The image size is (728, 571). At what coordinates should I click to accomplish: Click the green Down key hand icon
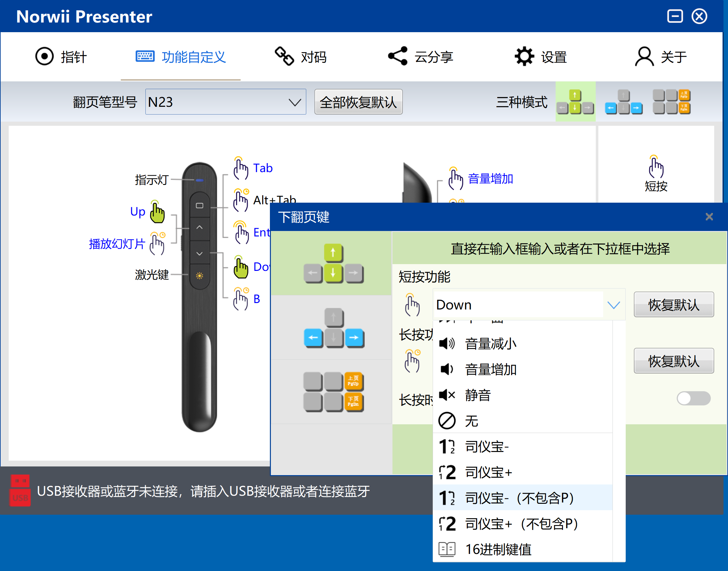[241, 267]
